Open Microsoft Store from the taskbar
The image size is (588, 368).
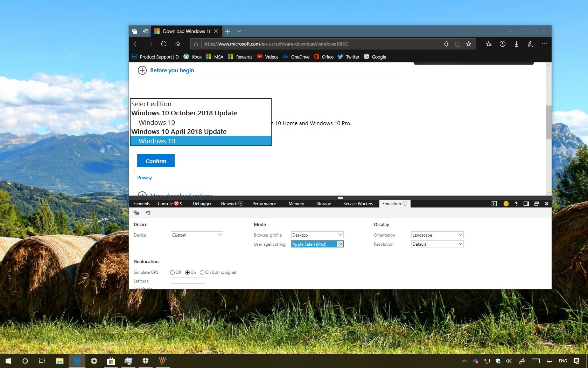tap(111, 361)
